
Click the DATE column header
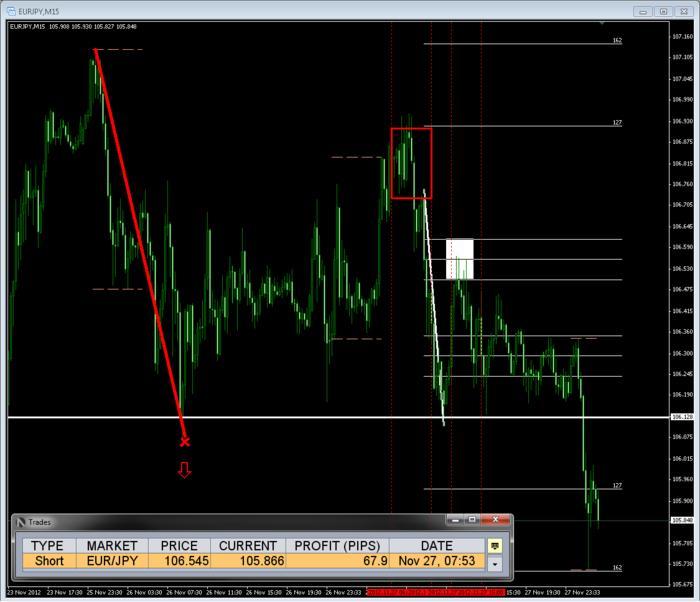tap(437, 546)
